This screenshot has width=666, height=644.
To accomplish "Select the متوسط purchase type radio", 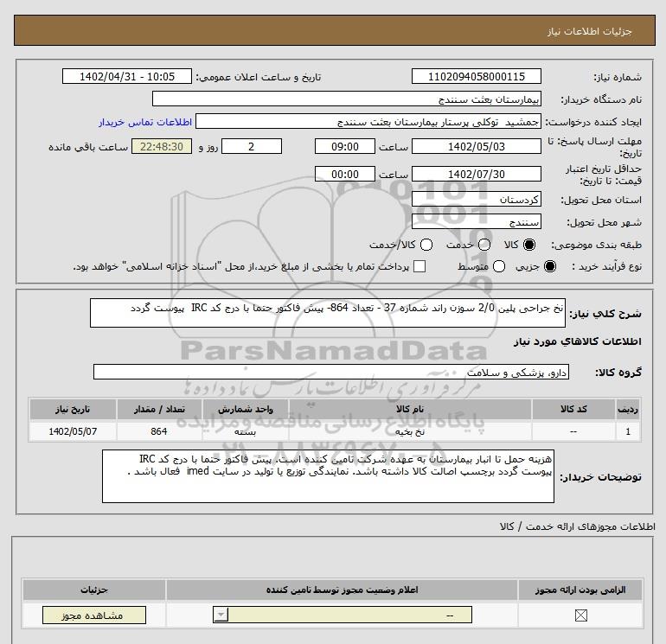I will pyautogui.click(x=499, y=266).
